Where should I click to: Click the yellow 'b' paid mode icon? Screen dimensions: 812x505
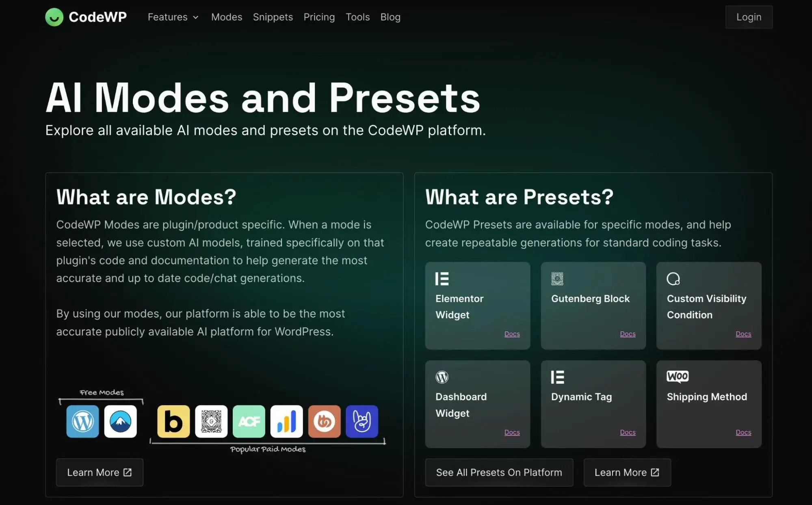173,421
